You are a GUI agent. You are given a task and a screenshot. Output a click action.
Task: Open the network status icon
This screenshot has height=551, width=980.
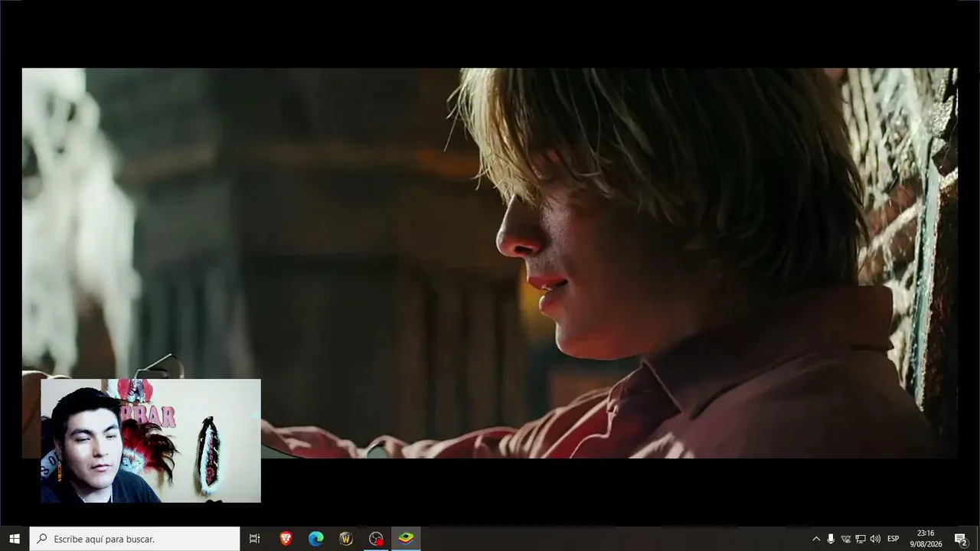tap(861, 539)
